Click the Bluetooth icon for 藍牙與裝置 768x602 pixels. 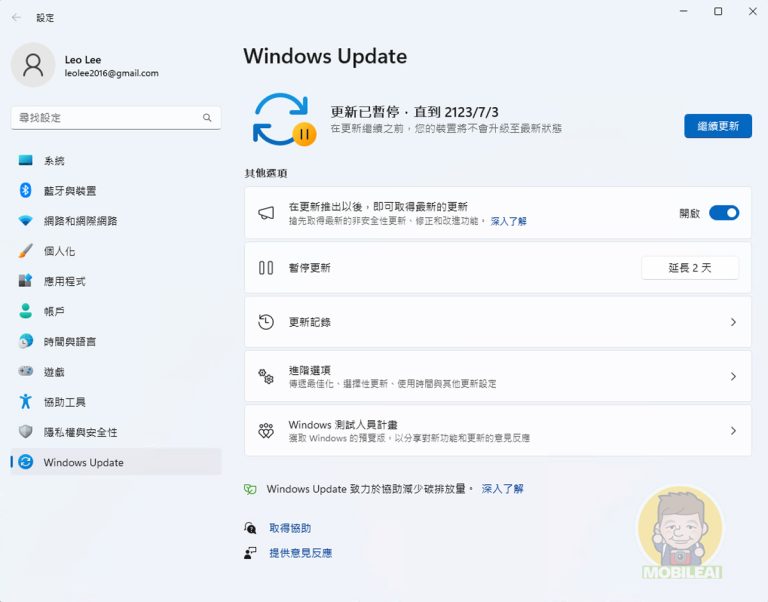click(x=25, y=190)
